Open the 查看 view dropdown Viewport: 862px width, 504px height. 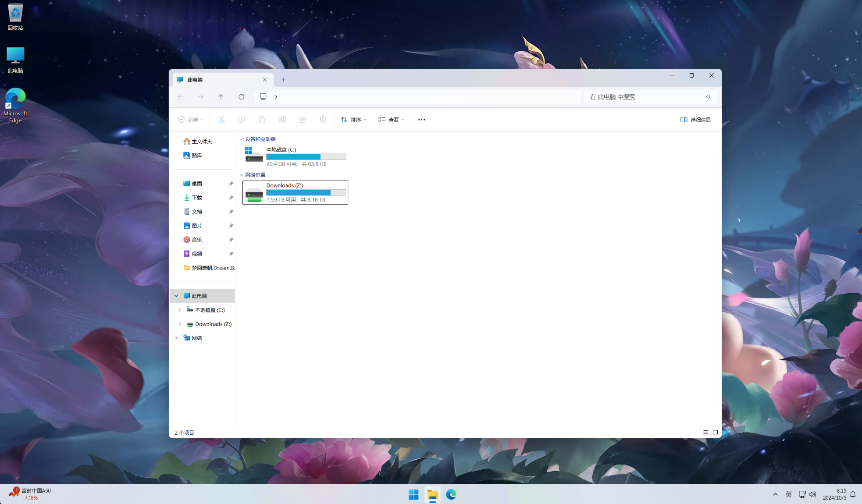tap(391, 120)
